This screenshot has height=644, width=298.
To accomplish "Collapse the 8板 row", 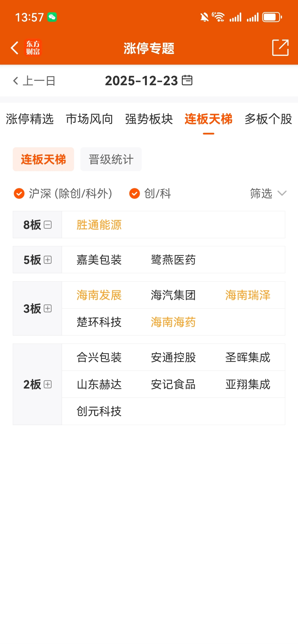I will point(48,225).
